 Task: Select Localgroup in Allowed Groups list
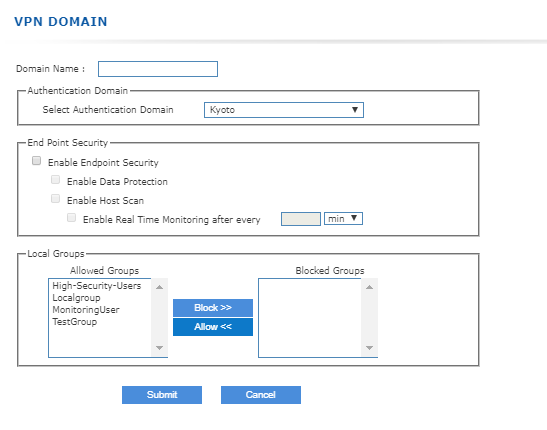pos(76,298)
